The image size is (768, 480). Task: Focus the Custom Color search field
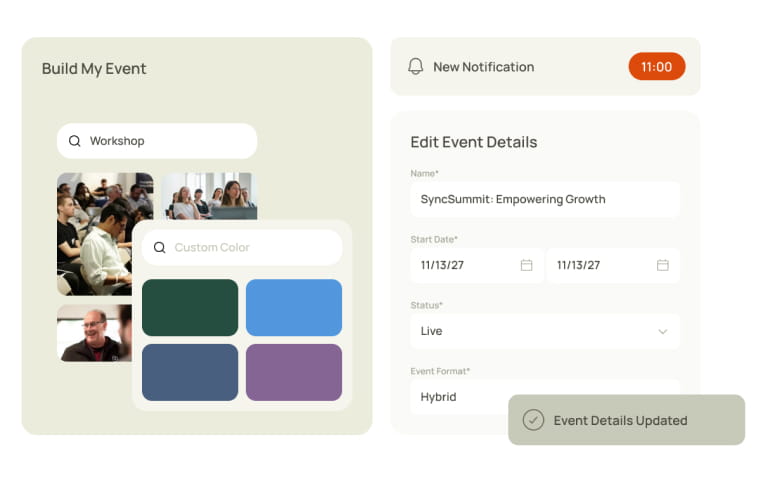[x=242, y=247]
